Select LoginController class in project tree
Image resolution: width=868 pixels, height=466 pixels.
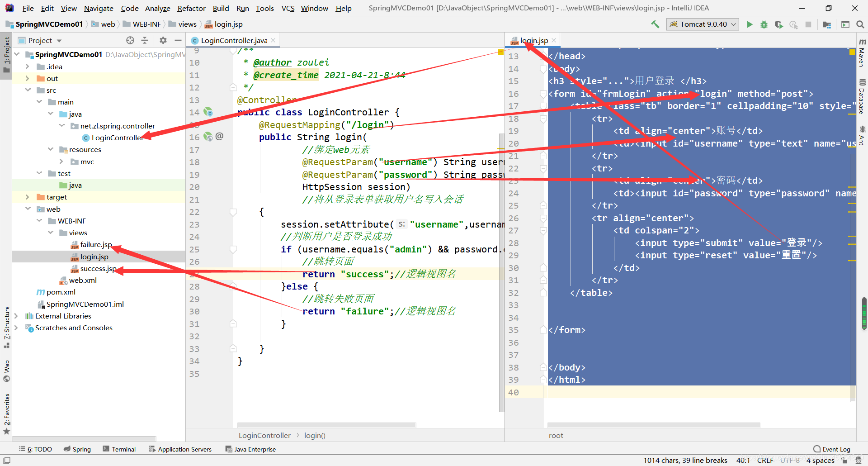[x=117, y=138]
